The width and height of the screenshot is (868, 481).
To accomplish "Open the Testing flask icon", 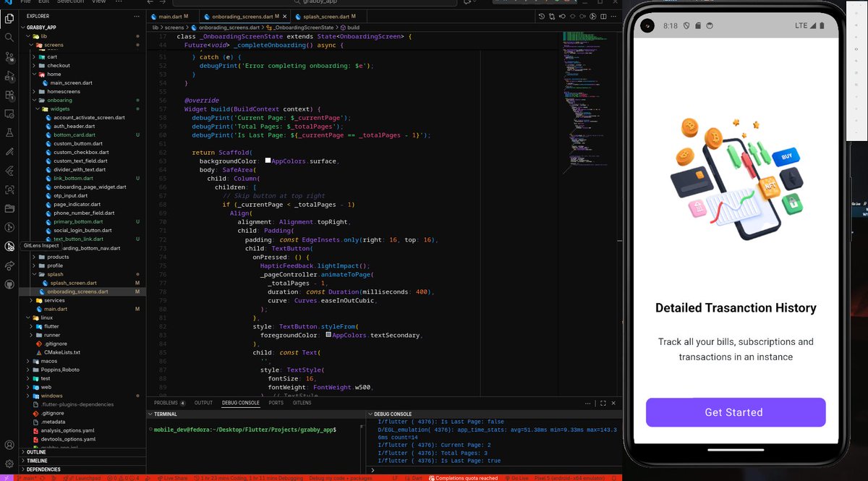I will pyautogui.click(x=9, y=133).
